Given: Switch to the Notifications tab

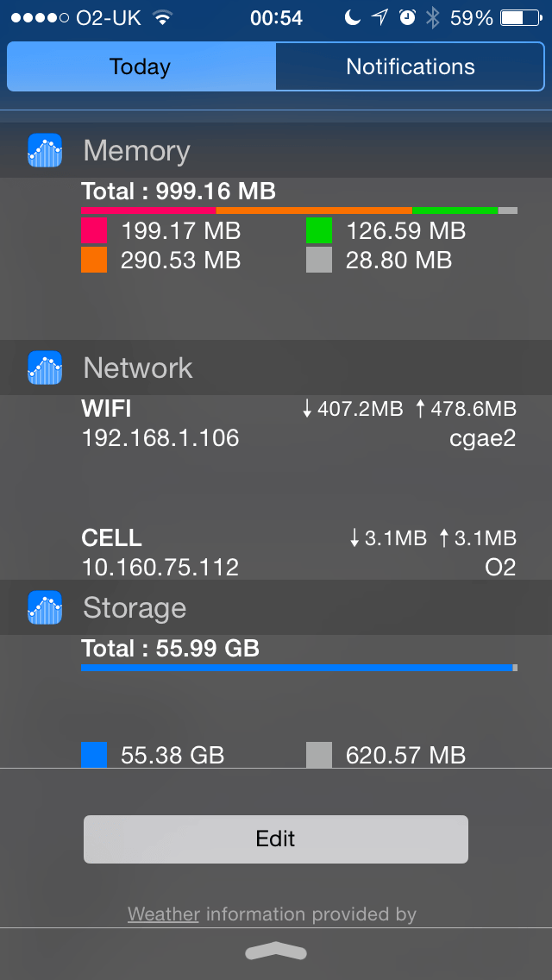Looking at the screenshot, I should point(411,67).
